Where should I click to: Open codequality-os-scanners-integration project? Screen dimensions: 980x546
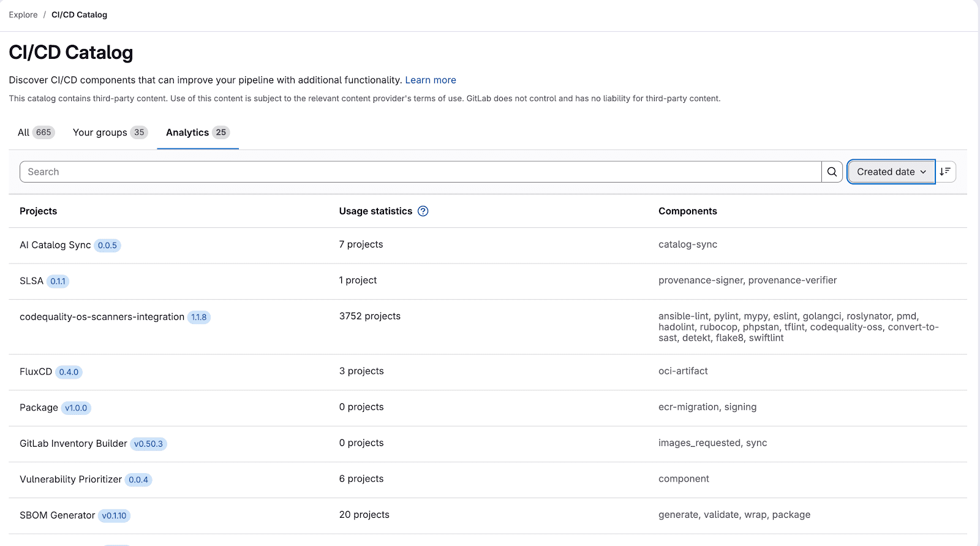pyautogui.click(x=102, y=317)
